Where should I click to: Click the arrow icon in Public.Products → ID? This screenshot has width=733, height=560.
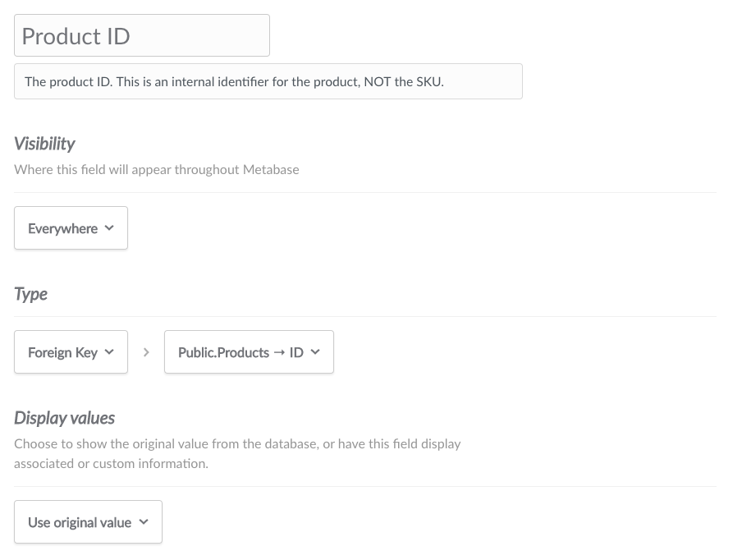click(279, 352)
